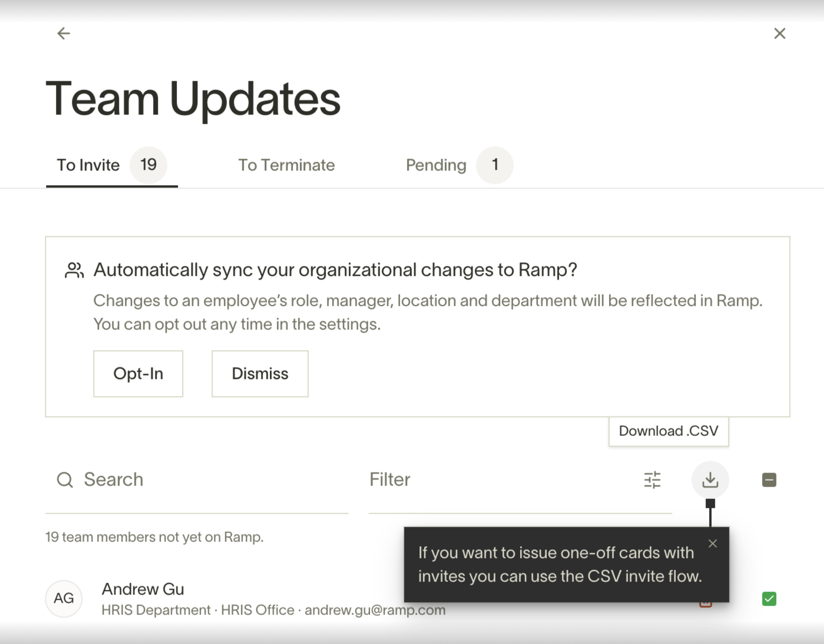Screen dimensions: 824x644
Task: Download the CSV via download icon
Action: click(710, 480)
